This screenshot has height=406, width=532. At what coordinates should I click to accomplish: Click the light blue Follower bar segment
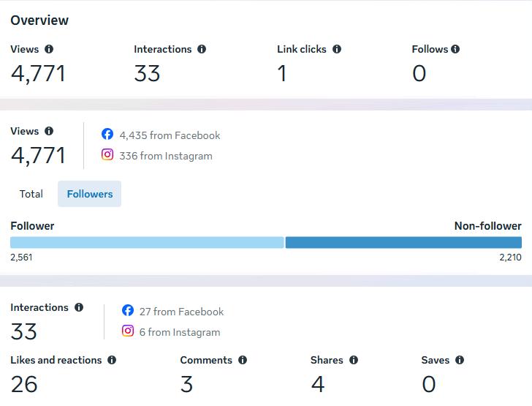click(x=146, y=242)
